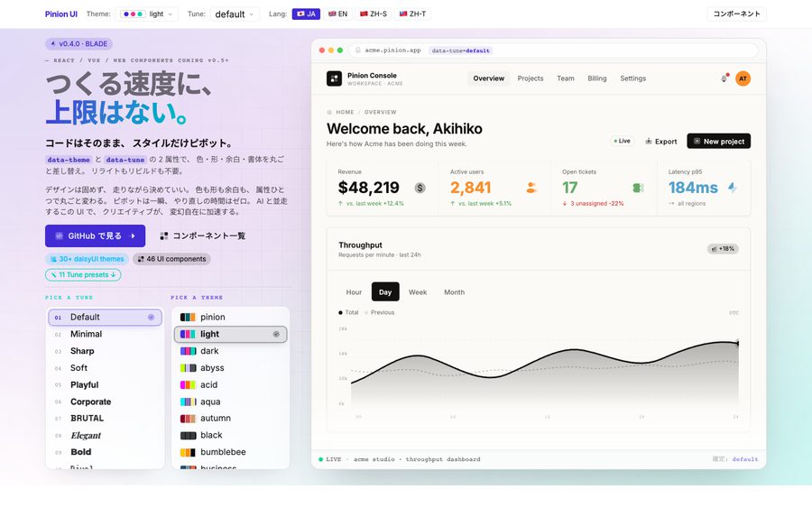The width and height of the screenshot is (812, 508).
Task: Click the plus icon in New project button
Action: tap(697, 141)
